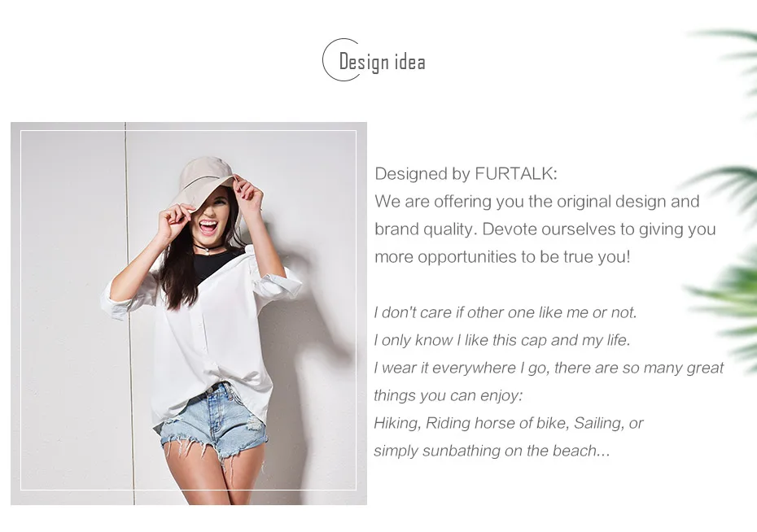The image size is (757, 532).
Task: Click the "We are offering you the original design" line
Action: pyautogui.click(x=537, y=202)
